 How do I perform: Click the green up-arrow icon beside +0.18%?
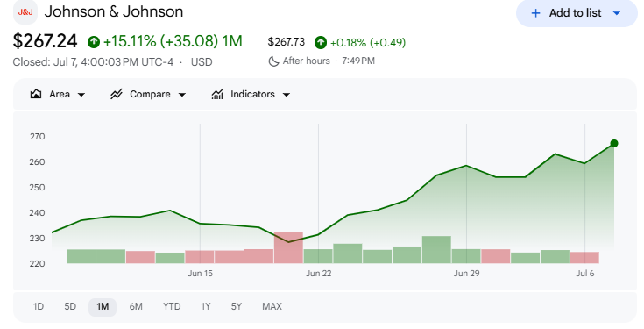click(x=321, y=42)
